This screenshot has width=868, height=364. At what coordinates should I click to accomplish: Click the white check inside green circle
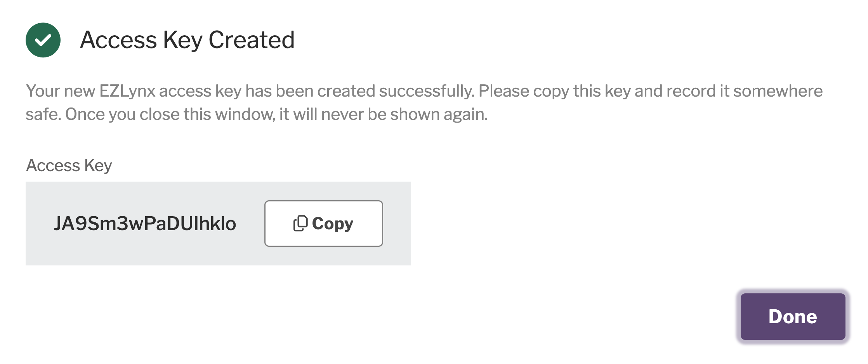click(x=43, y=40)
